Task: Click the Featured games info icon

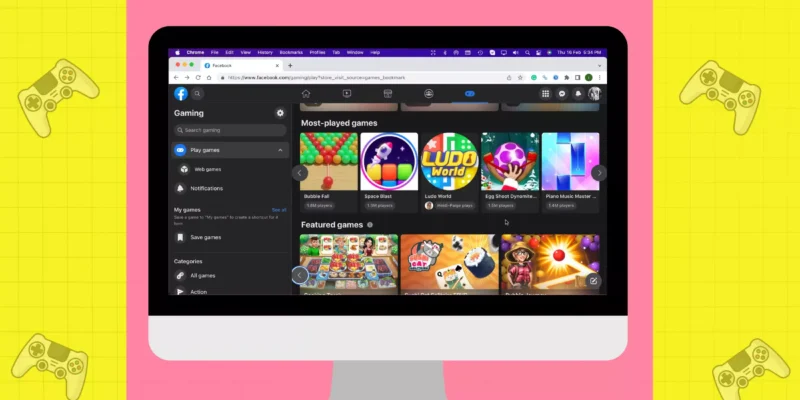Action: 370,225
